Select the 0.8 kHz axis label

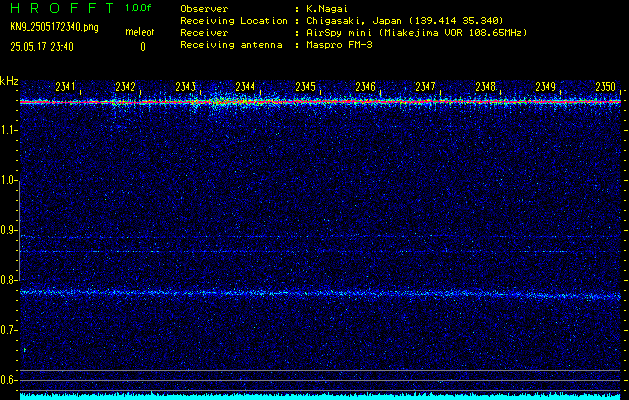coord(8,280)
